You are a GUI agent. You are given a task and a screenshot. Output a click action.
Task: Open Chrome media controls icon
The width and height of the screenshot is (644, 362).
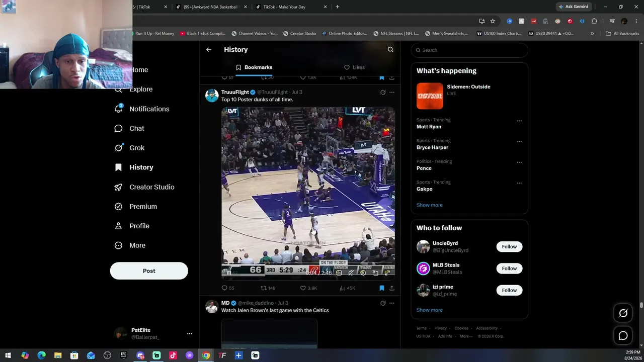tap(612, 21)
